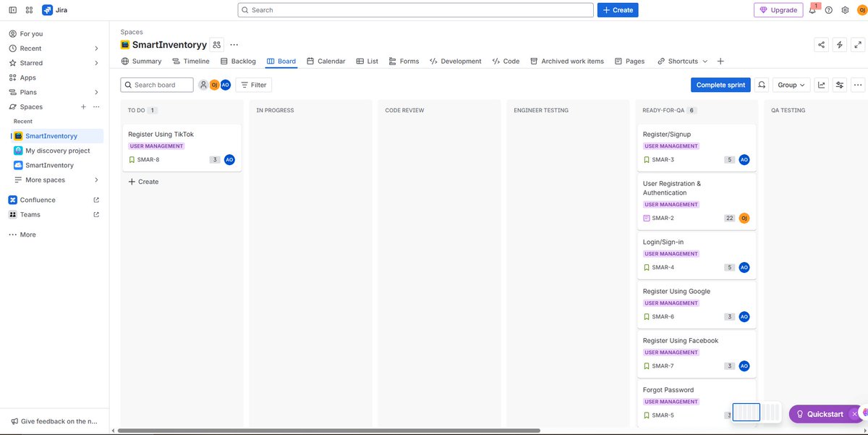Open the Register Using TikTok card

point(182,147)
